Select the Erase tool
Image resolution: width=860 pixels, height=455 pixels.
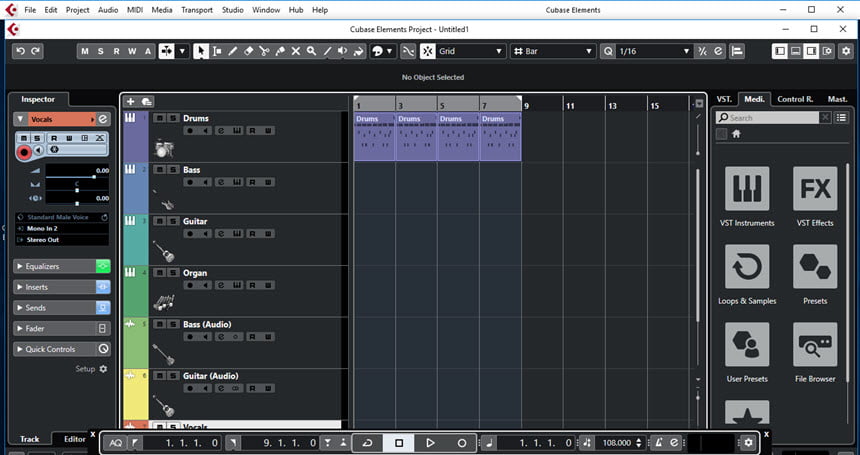pyautogui.click(x=248, y=51)
